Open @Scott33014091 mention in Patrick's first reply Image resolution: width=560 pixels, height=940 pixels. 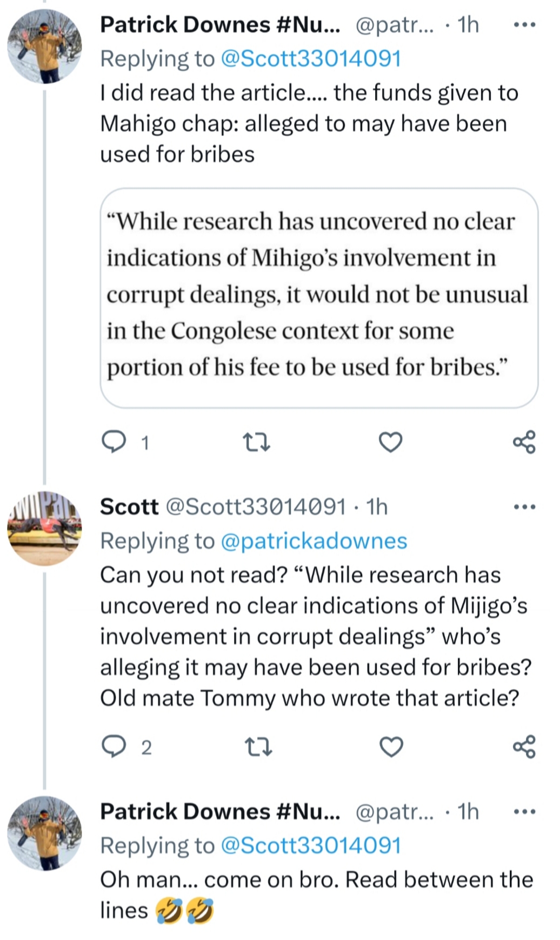coord(311,59)
